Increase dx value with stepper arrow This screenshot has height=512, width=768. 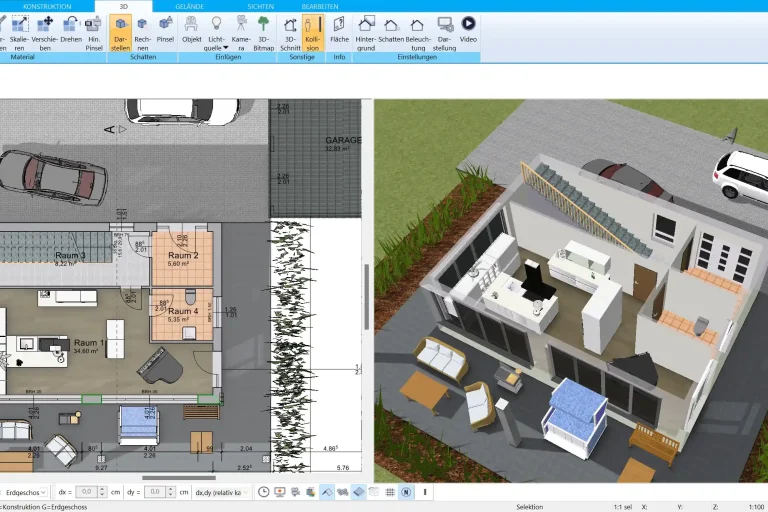pos(102,489)
